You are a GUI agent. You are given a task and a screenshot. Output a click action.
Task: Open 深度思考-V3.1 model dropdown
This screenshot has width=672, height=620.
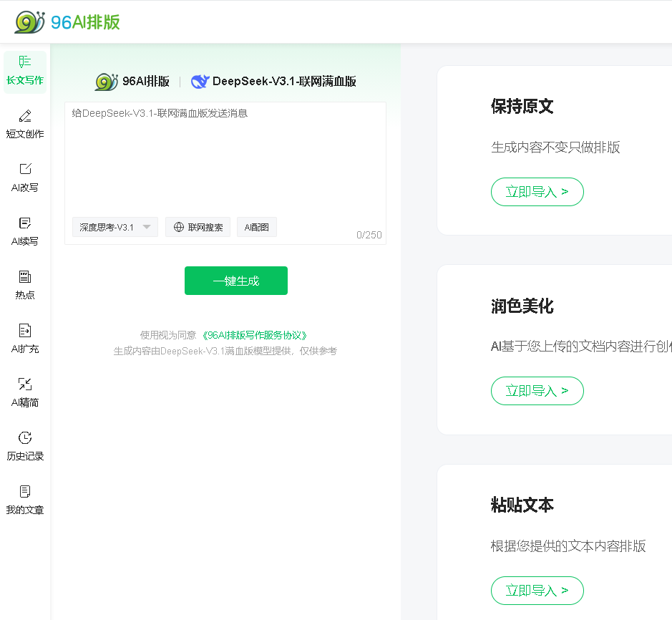click(x=115, y=227)
